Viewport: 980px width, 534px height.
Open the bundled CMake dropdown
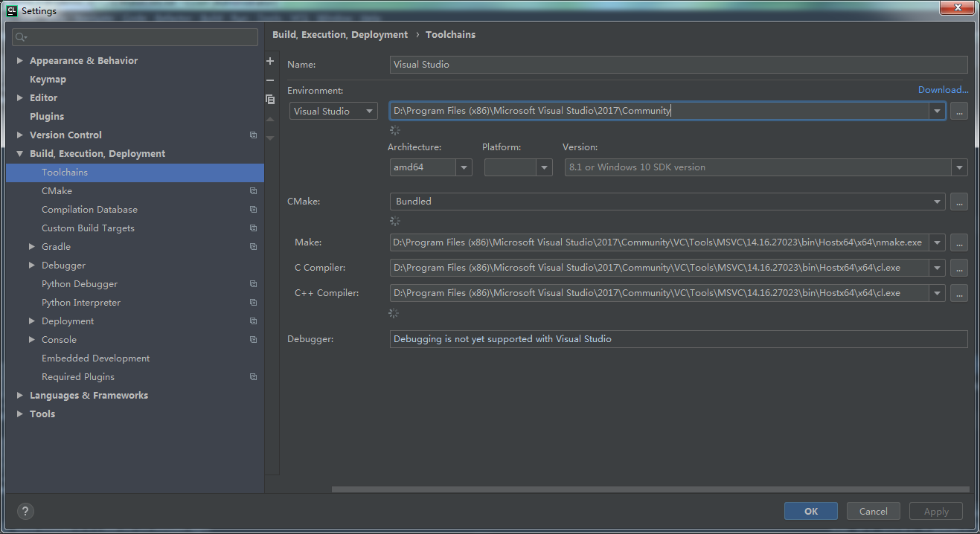point(937,201)
